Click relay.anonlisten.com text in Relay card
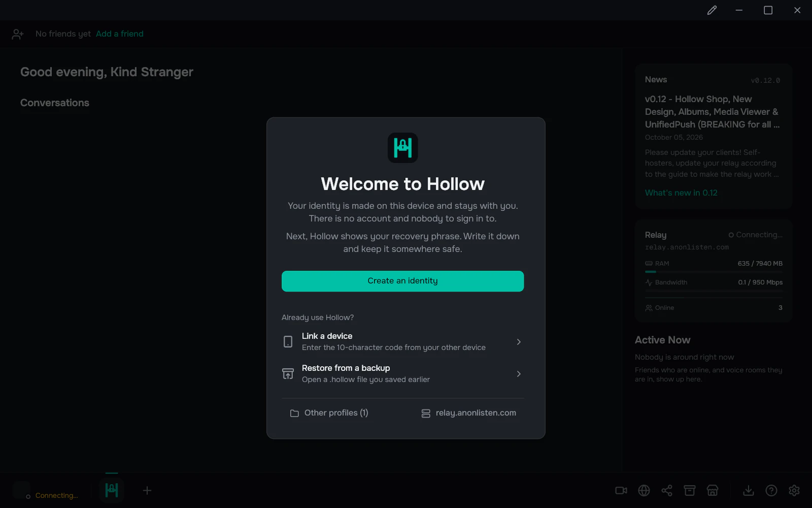812x508 pixels. point(687,247)
